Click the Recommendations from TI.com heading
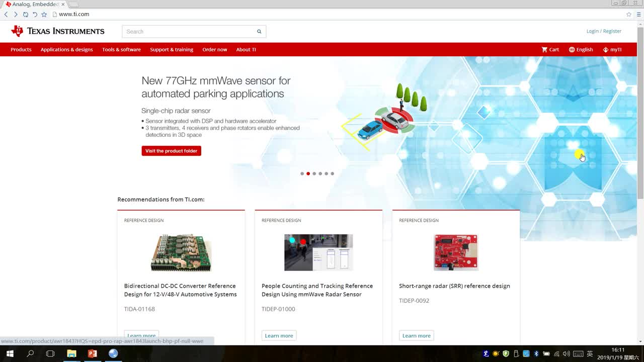The height and width of the screenshot is (362, 644). point(161,200)
